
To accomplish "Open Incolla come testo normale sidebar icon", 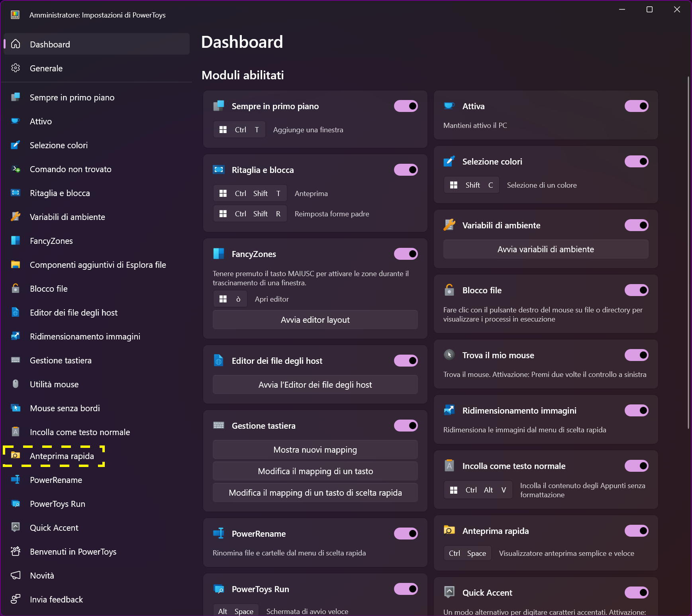I will (x=16, y=432).
